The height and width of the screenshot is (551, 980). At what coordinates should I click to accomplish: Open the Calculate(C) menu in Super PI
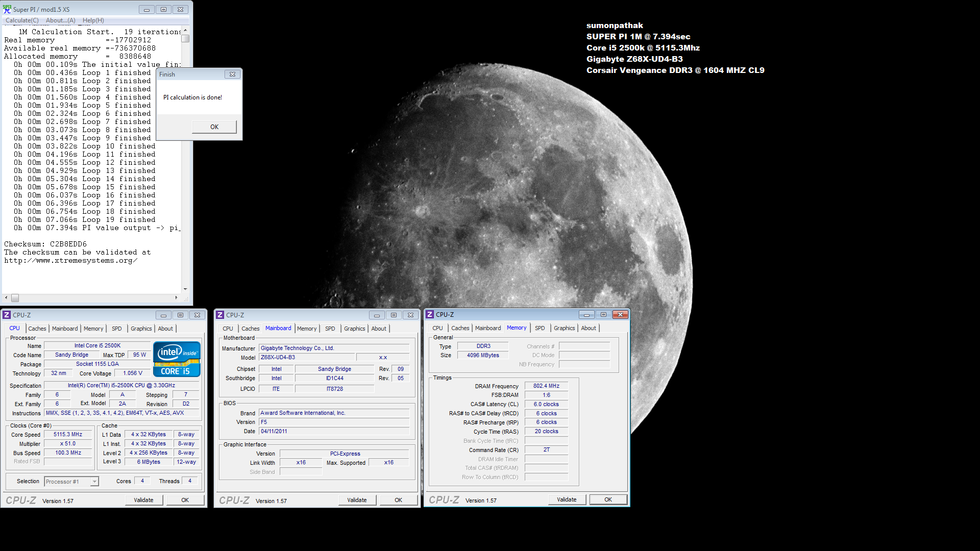(x=22, y=20)
